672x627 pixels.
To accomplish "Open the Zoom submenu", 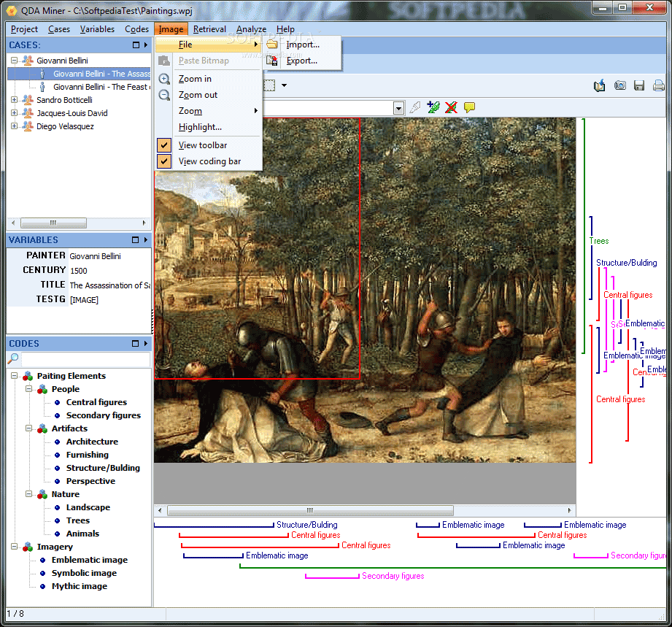I will pyautogui.click(x=208, y=111).
